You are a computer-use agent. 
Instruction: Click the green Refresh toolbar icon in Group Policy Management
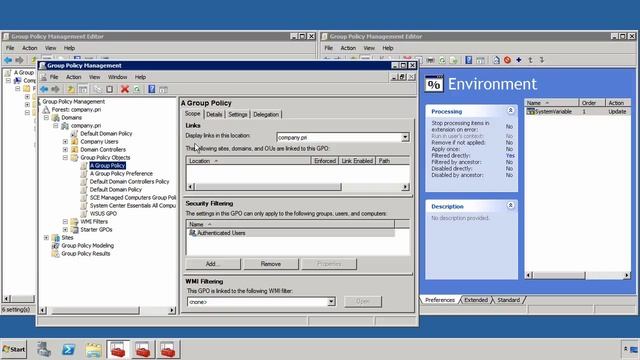[x=137, y=89]
